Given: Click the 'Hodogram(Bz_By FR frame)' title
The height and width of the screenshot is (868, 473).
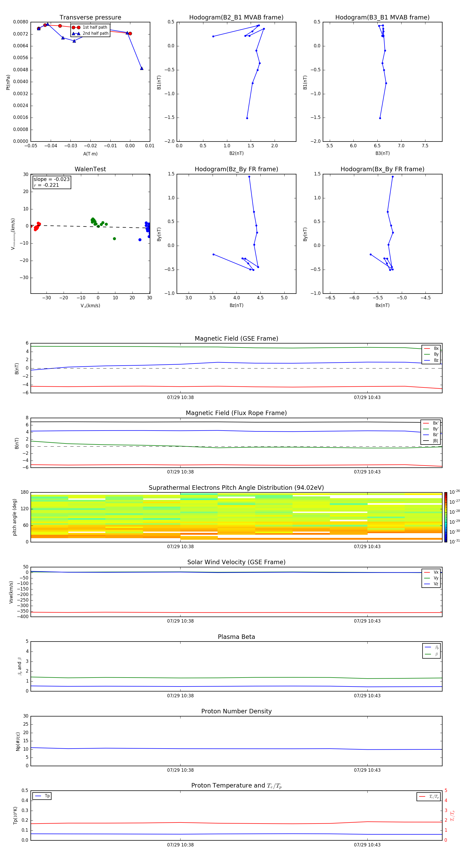Looking at the screenshot, I should point(236,169).
